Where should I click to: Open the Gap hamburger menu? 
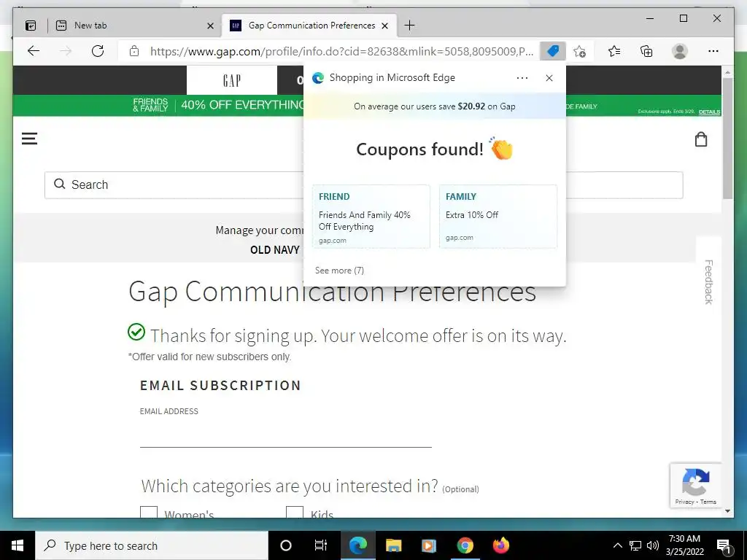(x=29, y=139)
